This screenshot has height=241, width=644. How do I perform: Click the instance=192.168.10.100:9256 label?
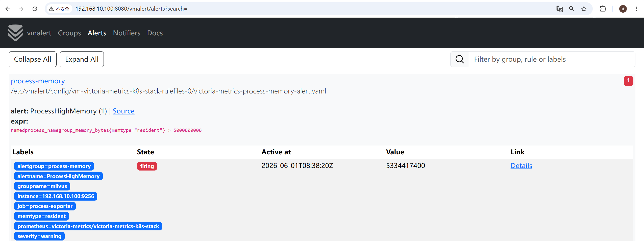(56, 196)
